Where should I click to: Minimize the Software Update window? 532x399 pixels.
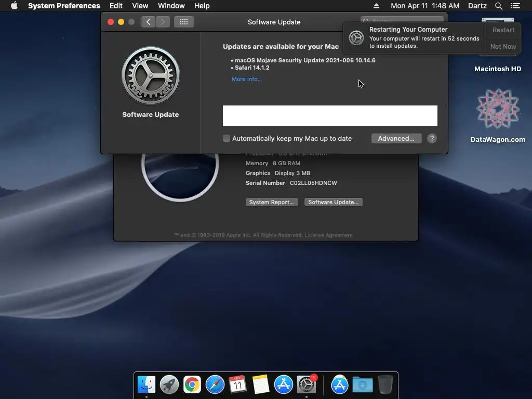pyautogui.click(x=121, y=22)
